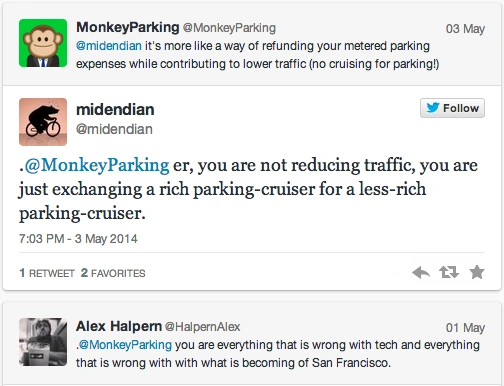Open the 7:03 PM - 3 May 2014 timestamp
Screen dimensions: 504x386
pyautogui.click(x=78, y=239)
